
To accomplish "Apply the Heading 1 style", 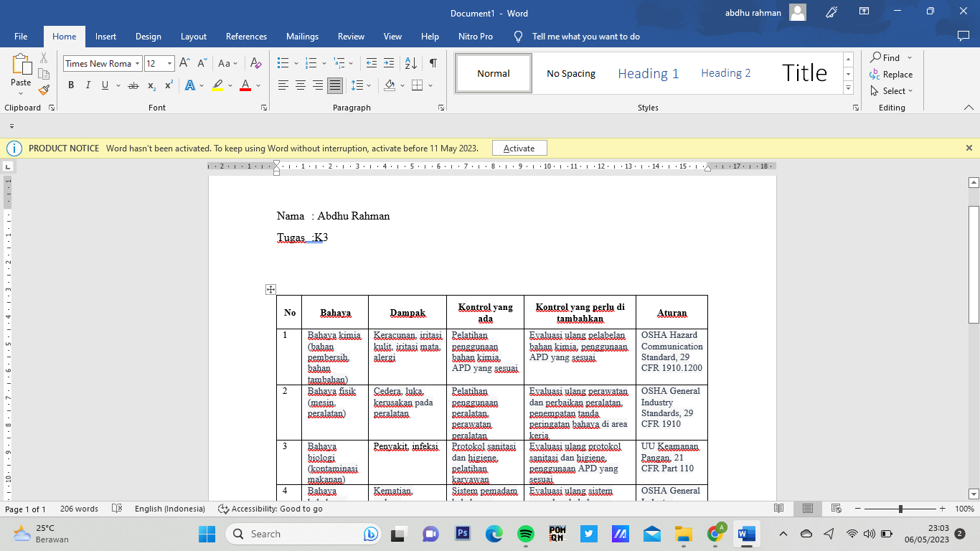I will [x=648, y=73].
